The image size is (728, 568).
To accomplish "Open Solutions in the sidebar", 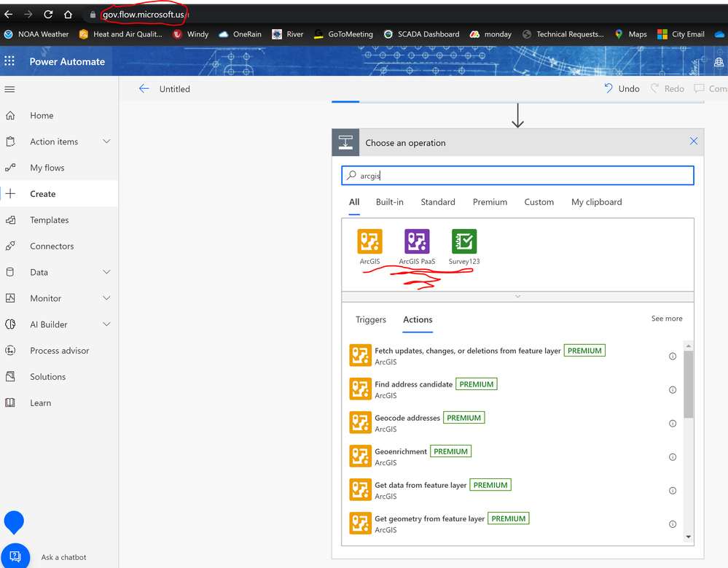I will (x=59, y=377).
